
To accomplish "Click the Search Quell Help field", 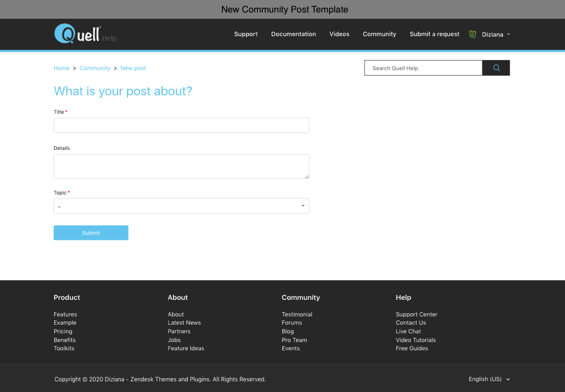I will (x=423, y=68).
